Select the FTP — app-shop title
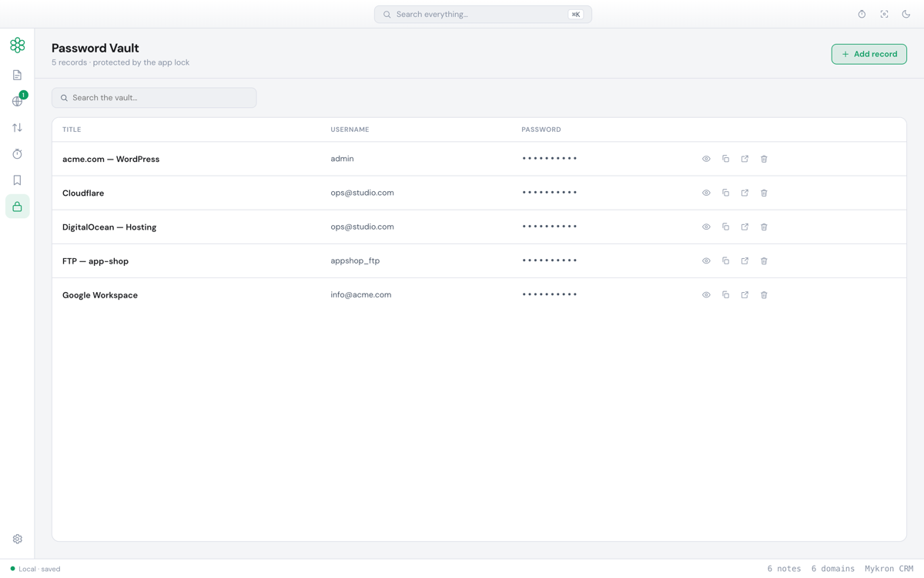Viewport: 924px width, 578px height. click(x=95, y=260)
